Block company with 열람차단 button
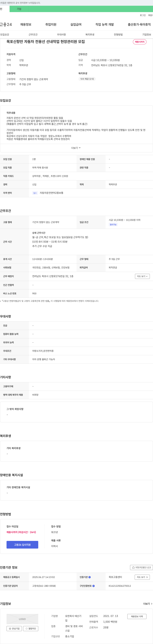The height and width of the screenshot is (644, 153). tap(31, 629)
